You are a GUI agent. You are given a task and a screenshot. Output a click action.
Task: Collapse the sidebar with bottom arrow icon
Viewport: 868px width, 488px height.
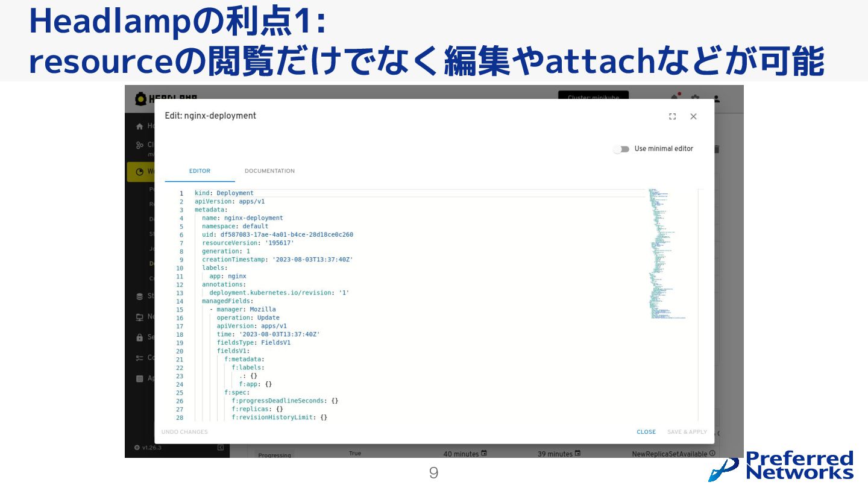pyautogui.click(x=221, y=448)
